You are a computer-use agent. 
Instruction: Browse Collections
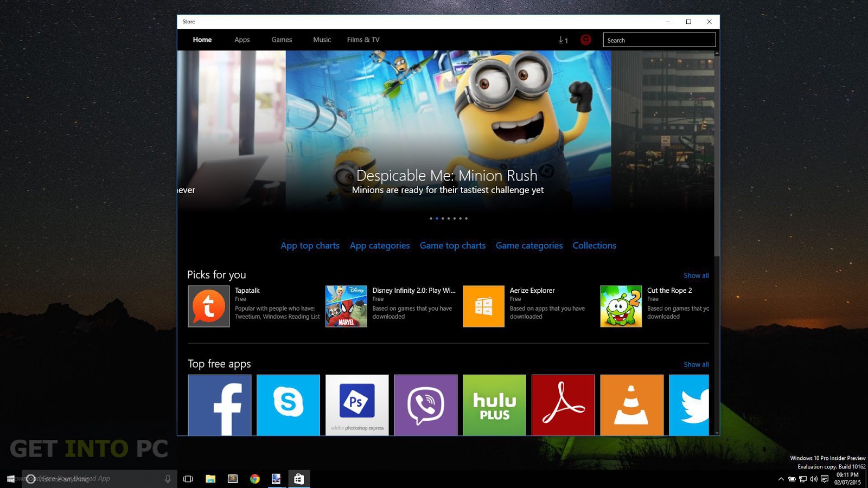point(595,246)
